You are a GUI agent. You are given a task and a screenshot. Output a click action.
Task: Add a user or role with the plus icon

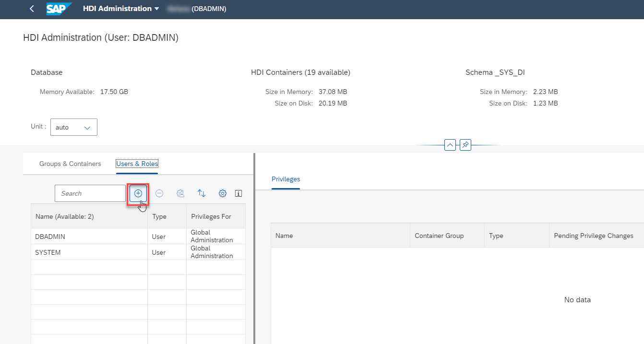pyautogui.click(x=138, y=193)
